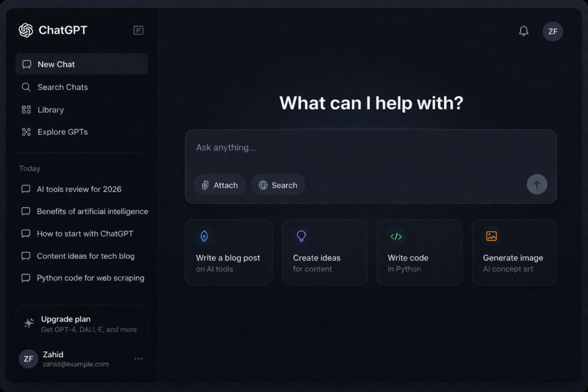The height and width of the screenshot is (392, 588).
Task: Open the three-dot menu beside Zahid
Action: (x=138, y=359)
